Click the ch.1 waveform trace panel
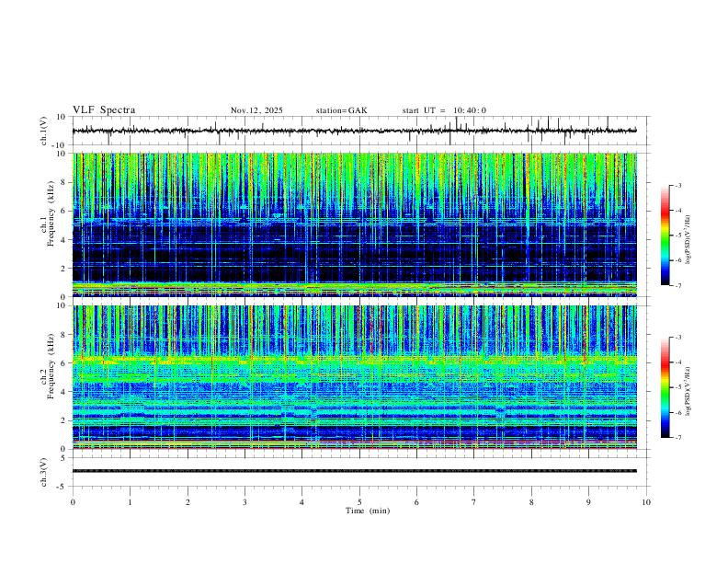The height and width of the screenshot is (563, 728). coord(359,131)
